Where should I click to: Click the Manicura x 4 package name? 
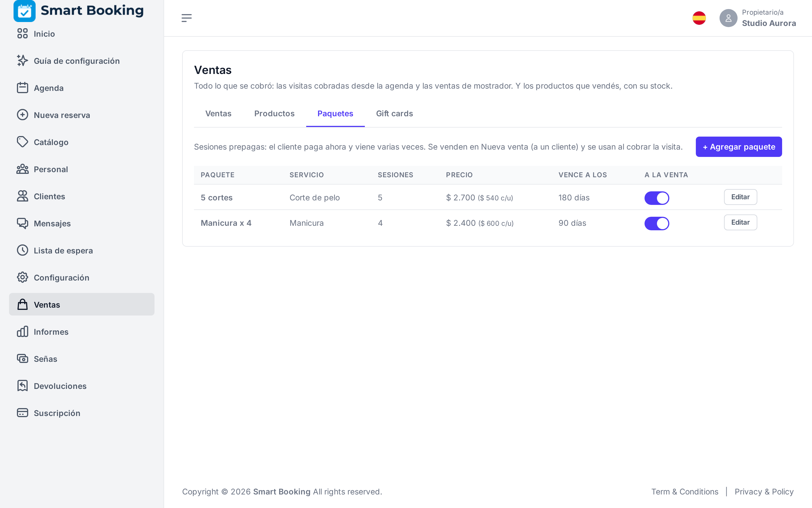[x=226, y=223]
